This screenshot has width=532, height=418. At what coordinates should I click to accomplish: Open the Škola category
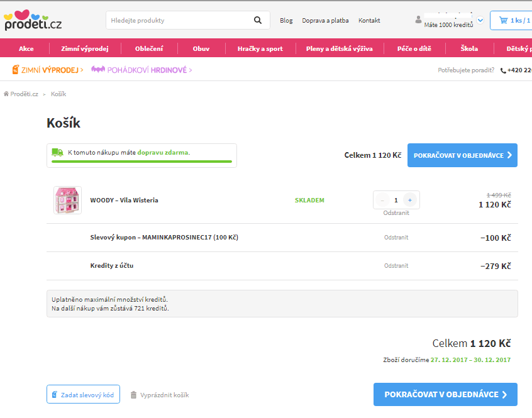[x=469, y=48]
